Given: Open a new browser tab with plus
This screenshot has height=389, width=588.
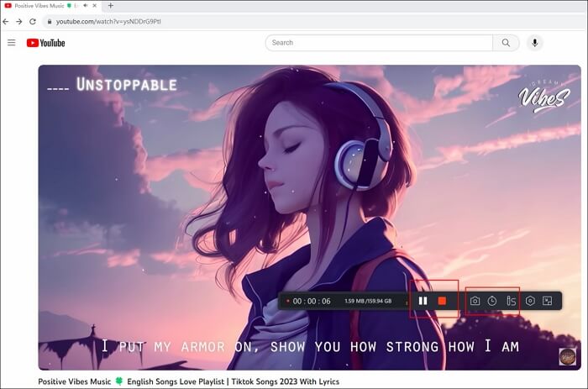Looking at the screenshot, I should click(111, 6).
